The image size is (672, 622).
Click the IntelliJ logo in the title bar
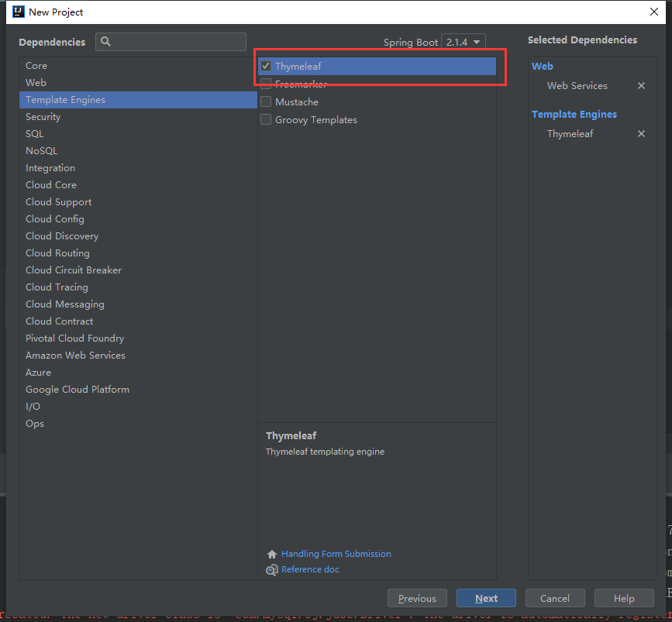pos(19,12)
